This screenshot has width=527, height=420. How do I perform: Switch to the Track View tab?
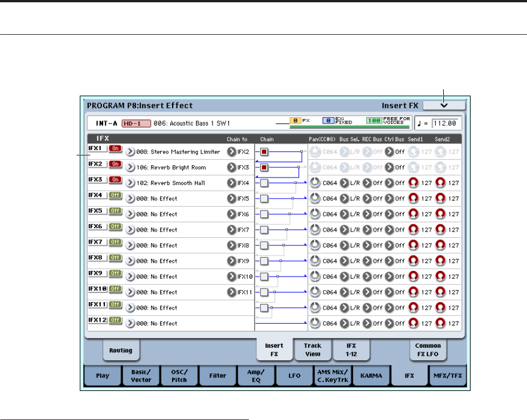click(x=312, y=349)
